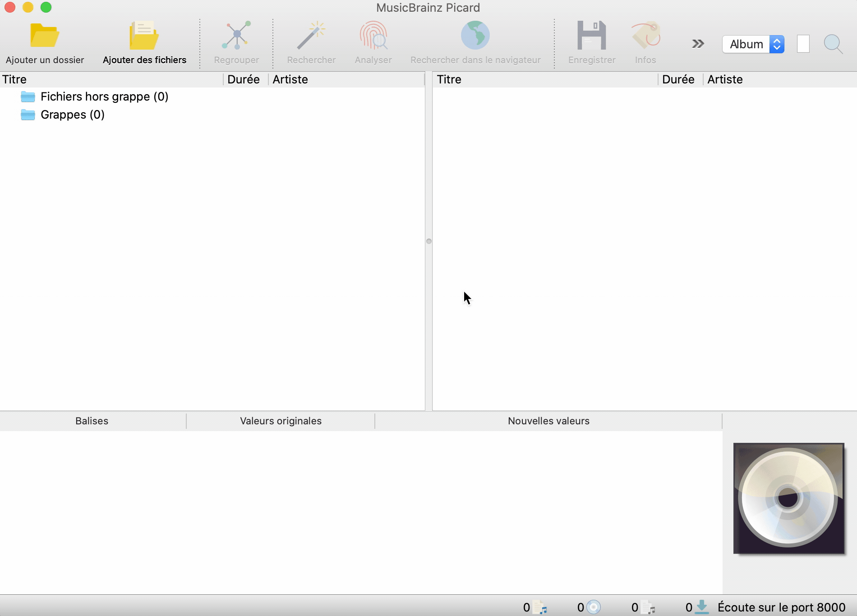Click the albums disc count status icon
The height and width of the screenshot is (616, 857).
coord(594,607)
